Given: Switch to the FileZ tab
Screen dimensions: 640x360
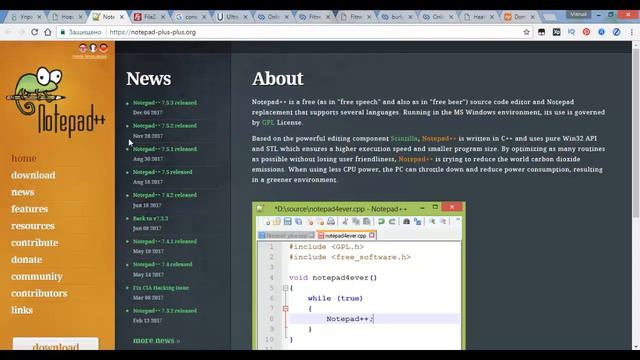Looking at the screenshot, I should 149,17.
